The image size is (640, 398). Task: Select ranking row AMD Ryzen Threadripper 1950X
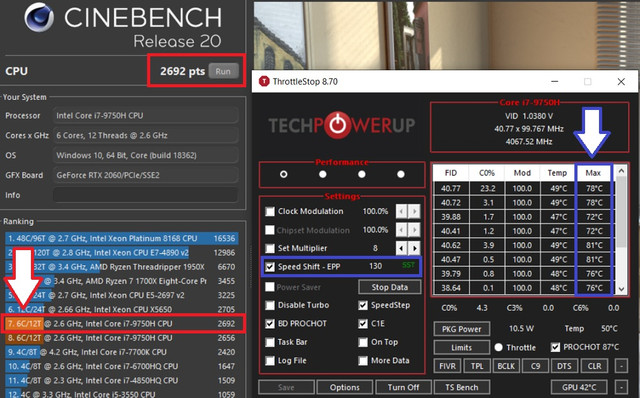pyautogui.click(x=122, y=267)
